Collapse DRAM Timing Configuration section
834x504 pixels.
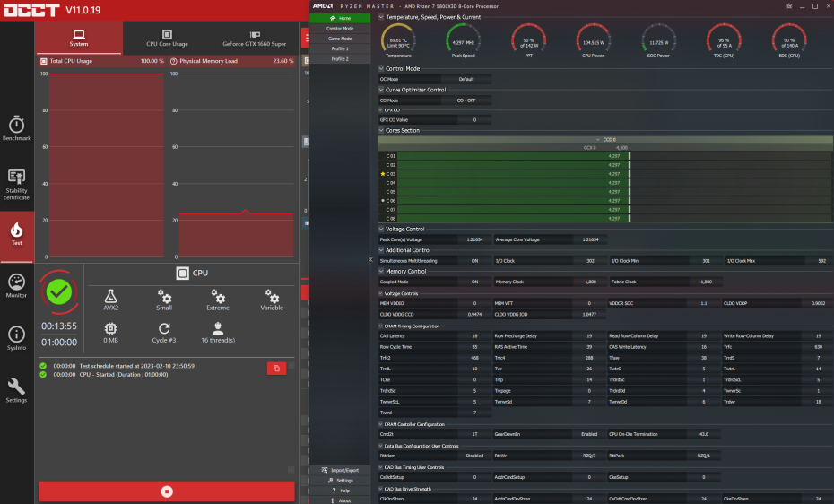click(381, 326)
